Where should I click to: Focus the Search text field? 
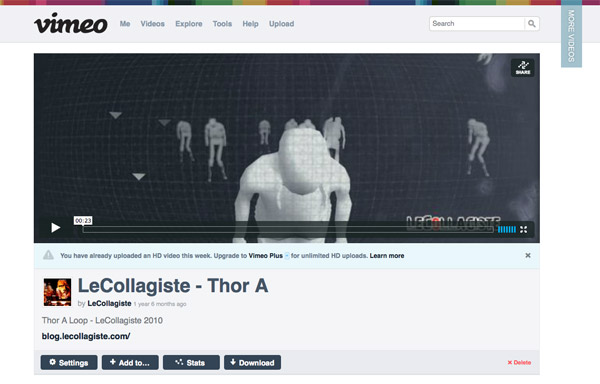477,24
